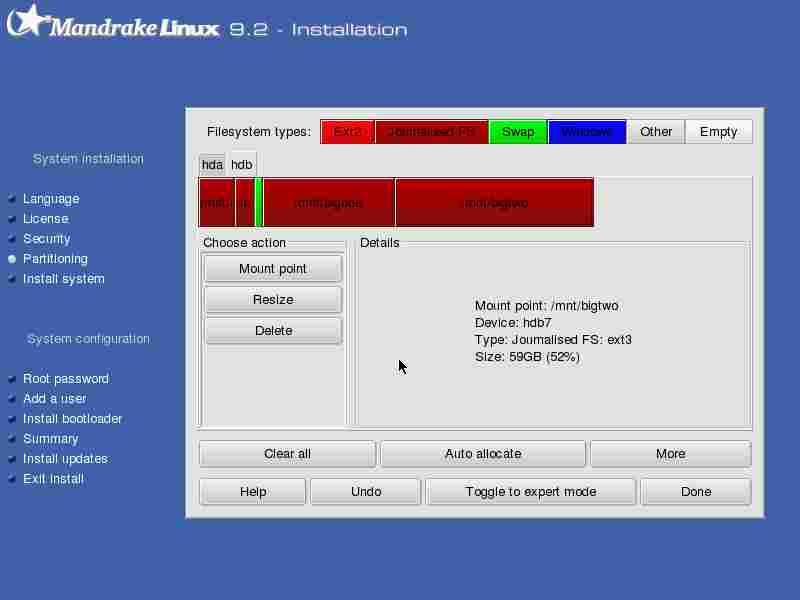Click the Install system step bullet
Viewport: 800px width, 600px height.
coord(12,279)
